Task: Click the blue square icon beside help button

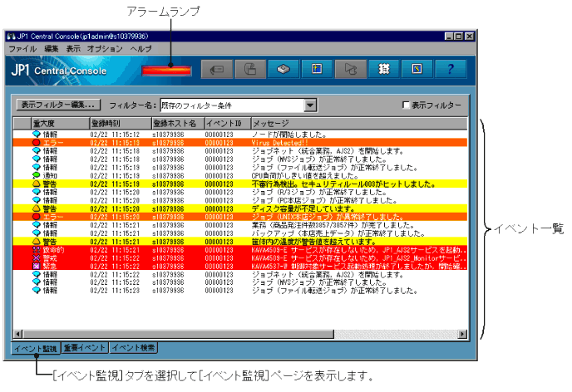Action: 417,70
